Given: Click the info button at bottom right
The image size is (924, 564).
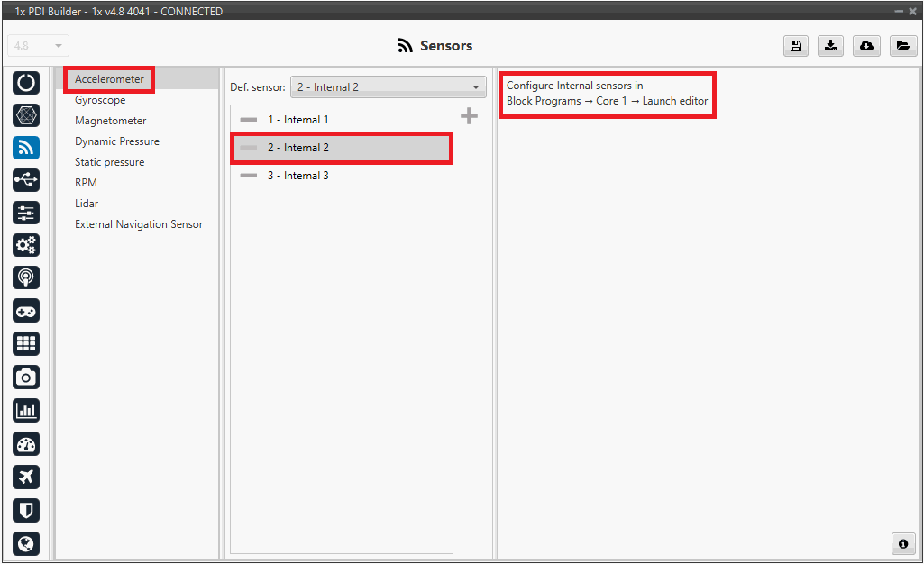Looking at the screenshot, I should point(902,544).
